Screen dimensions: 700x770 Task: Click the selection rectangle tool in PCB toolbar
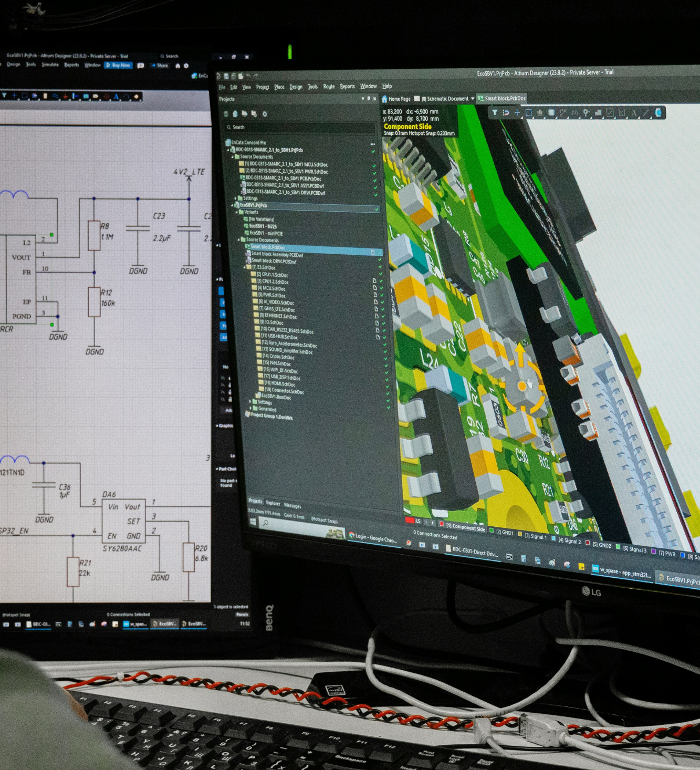[x=529, y=112]
